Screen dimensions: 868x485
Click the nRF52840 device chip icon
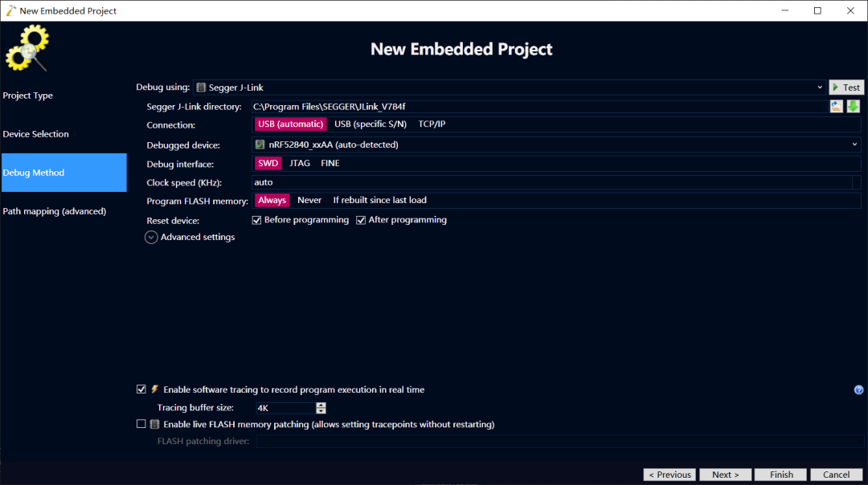pyautogui.click(x=260, y=145)
